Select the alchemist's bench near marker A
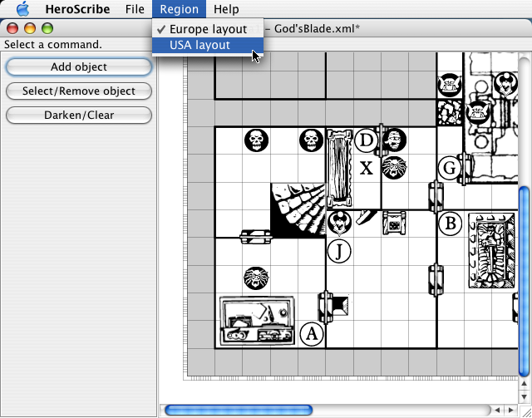This screenshot has height=418, width=532. point(257,321)
